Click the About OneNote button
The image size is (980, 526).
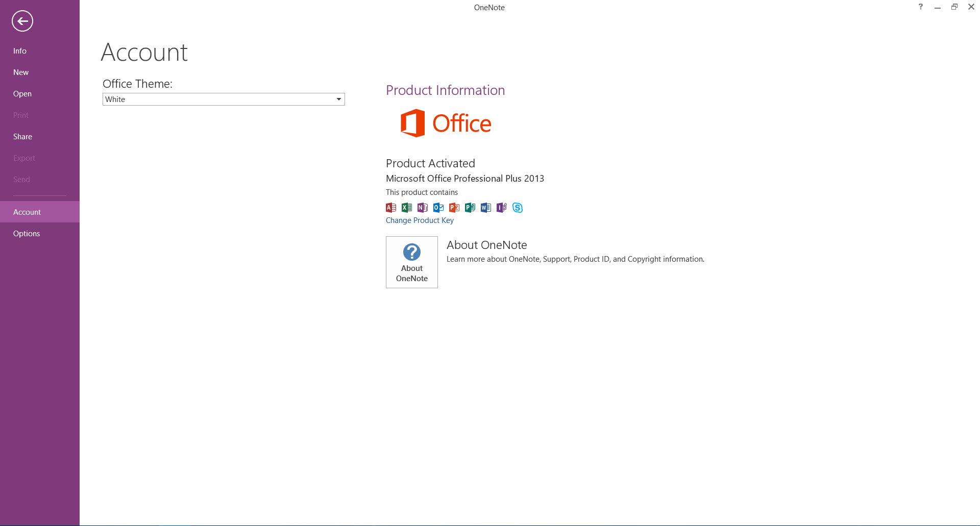(x=412, y=262)
